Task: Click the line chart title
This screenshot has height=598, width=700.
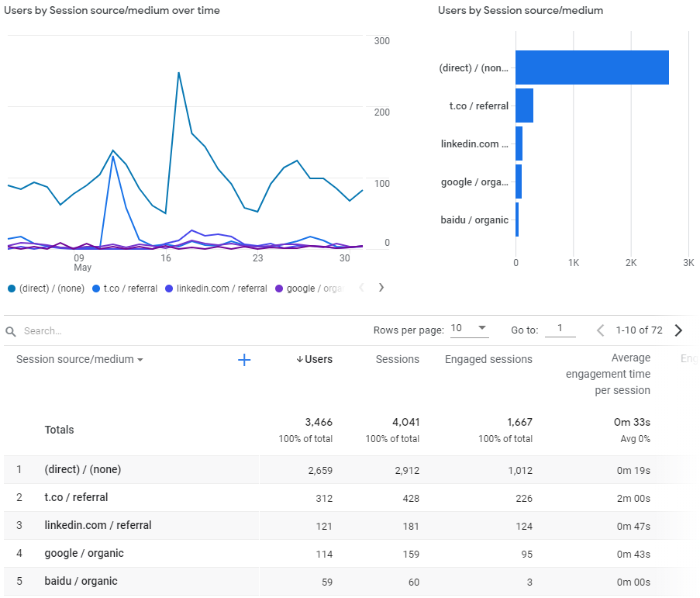Action: [x=112, y=10]
